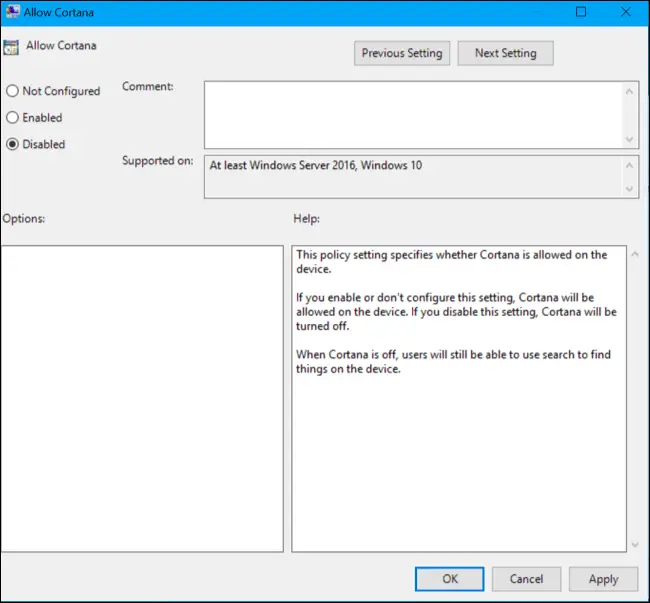Click the 'At least Windows Server 2016, Windows 10' text

click(315, 165)
